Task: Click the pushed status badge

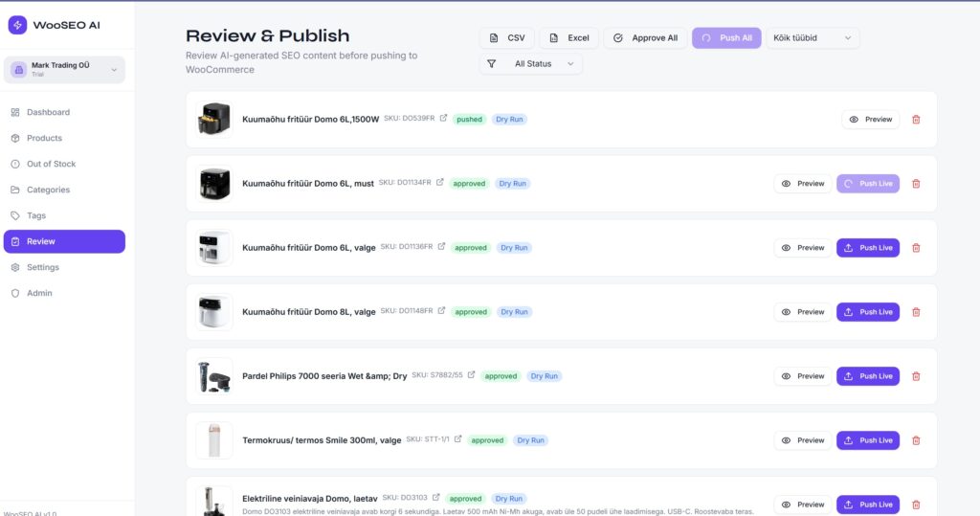Action: click(469, 120)
